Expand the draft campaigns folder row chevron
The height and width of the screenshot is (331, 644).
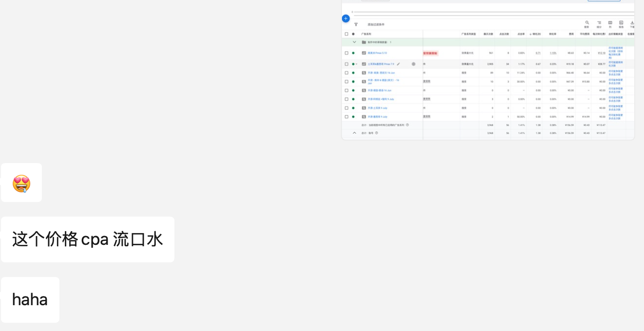[x=354, y=42]
